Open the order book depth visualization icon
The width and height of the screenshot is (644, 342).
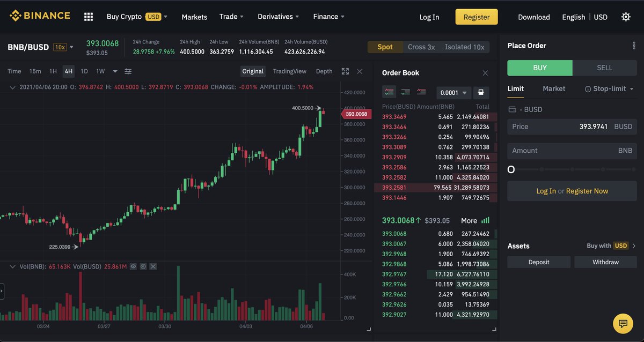(x=481, y=92)
